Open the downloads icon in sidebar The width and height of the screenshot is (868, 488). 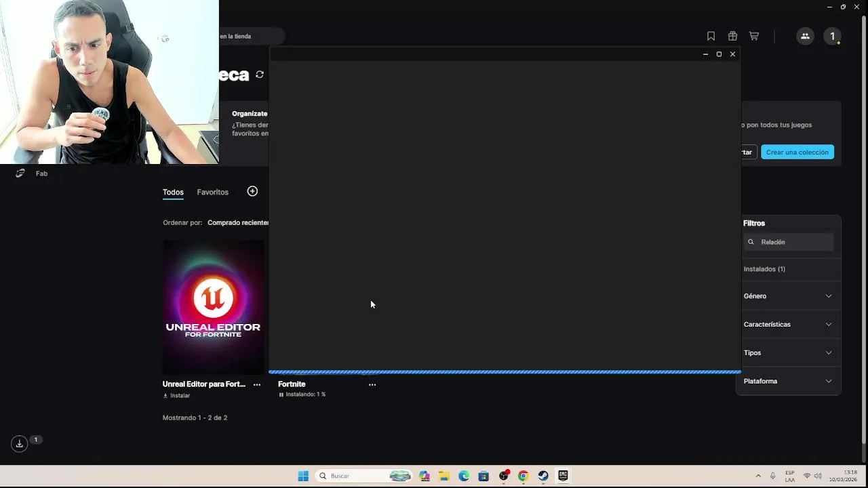(19, 443)
